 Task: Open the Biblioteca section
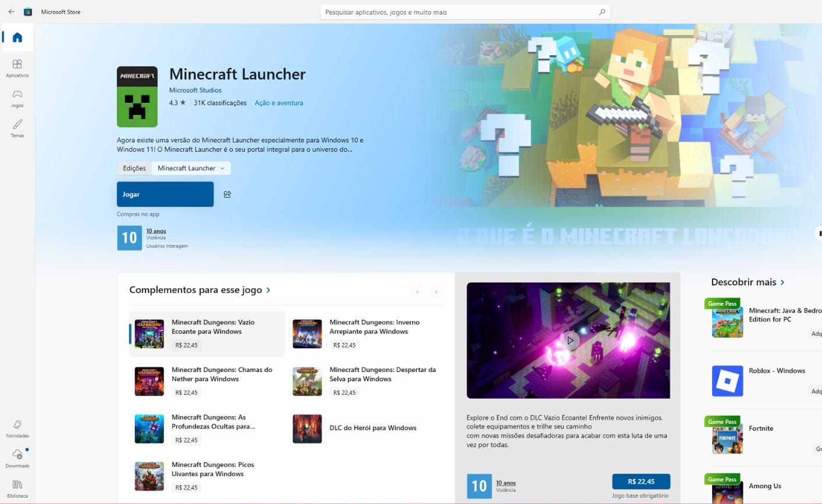(17, 489)
